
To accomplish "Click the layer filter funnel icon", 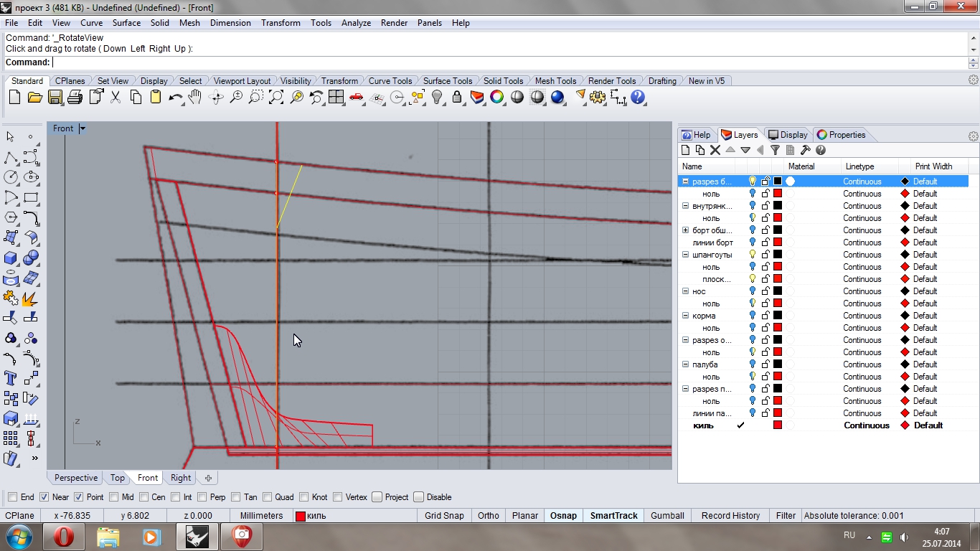I will point(775,150).
